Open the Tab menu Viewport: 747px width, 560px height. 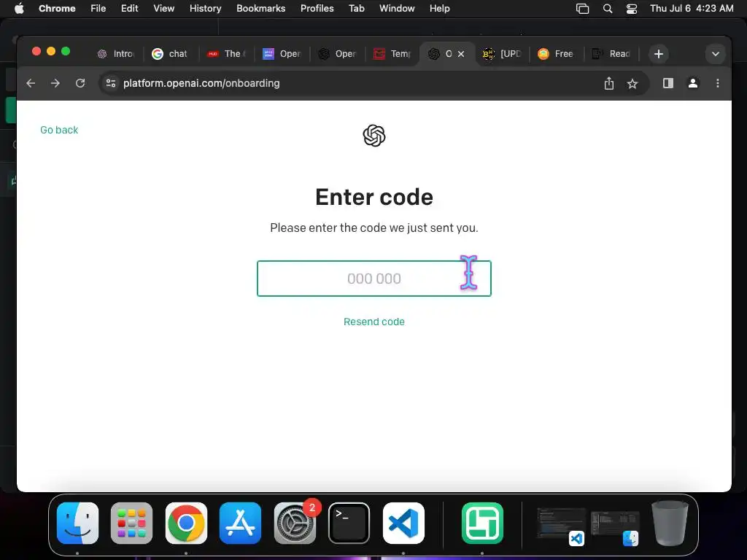pyautogui.click(x=356, y=8)
